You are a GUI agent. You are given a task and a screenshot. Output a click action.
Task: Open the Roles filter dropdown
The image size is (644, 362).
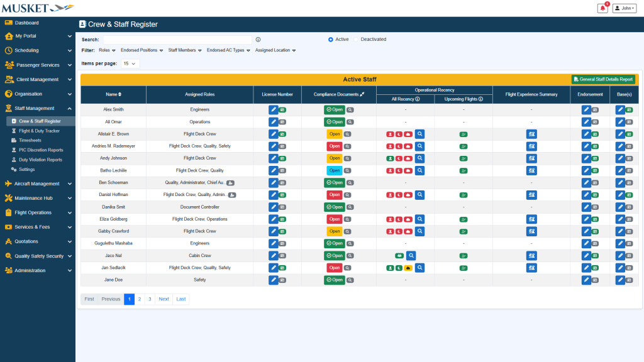107,50
